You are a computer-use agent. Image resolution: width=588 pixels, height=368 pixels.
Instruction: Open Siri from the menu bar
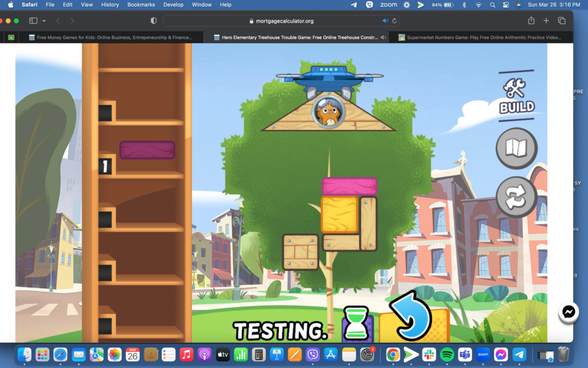click(x=519, y=5)
